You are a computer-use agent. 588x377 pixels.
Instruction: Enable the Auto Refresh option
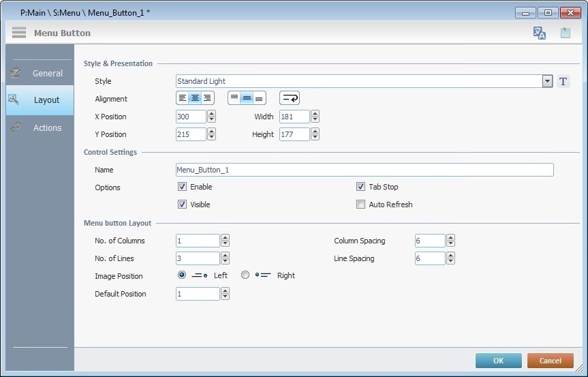tap(361, 205)
